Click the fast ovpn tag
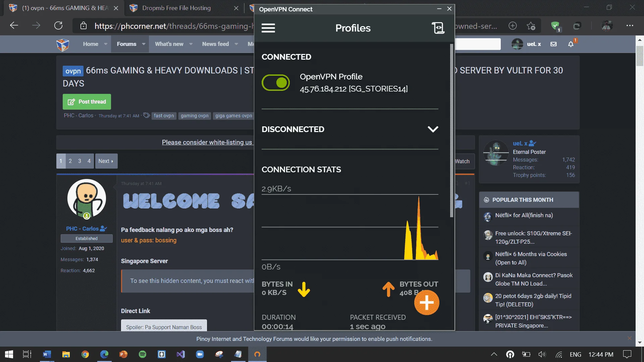644x362 pixels. click(164, 116)
